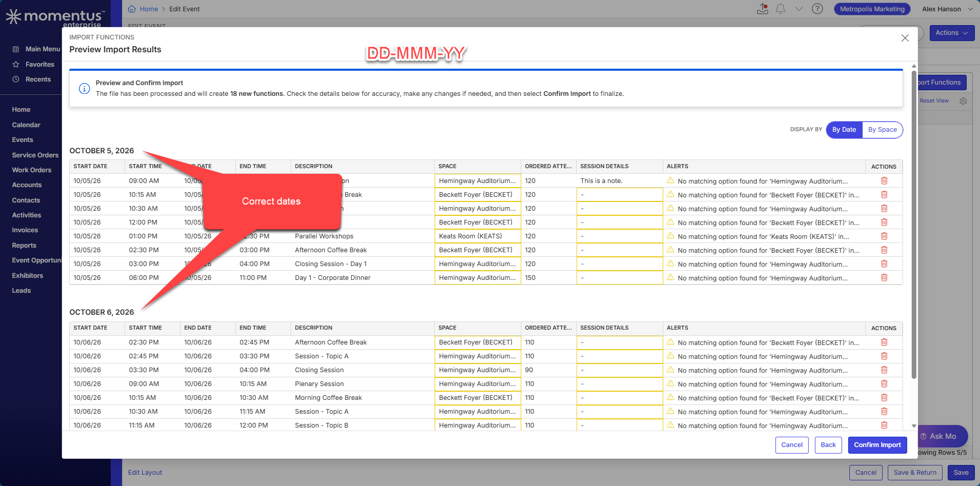The width and height of the screenshot is (980, 486).
Task: Click Save button on Edit Event page
Action: pos(961,473)
